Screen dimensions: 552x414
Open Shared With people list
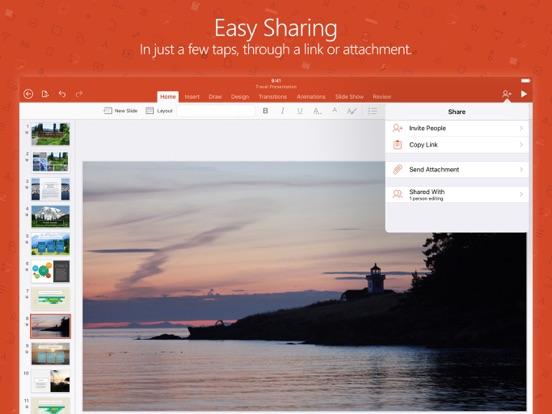[x=457, y=194]
